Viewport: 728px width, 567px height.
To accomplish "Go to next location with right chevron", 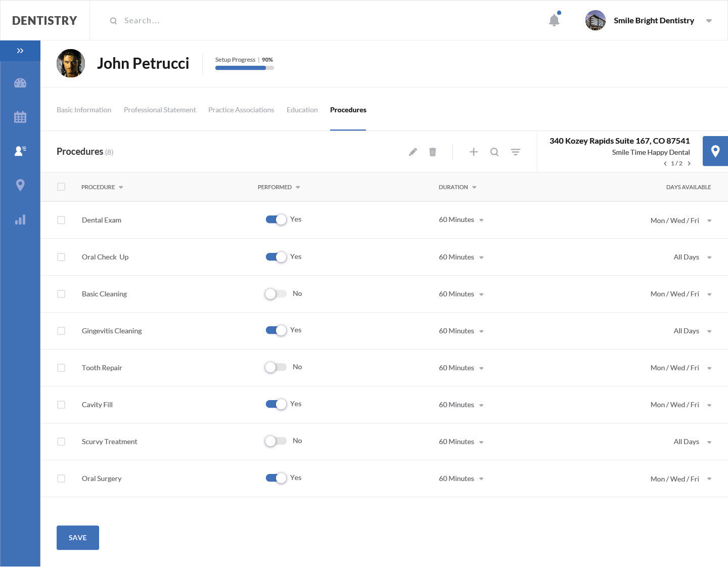I will tap(689, 163).
